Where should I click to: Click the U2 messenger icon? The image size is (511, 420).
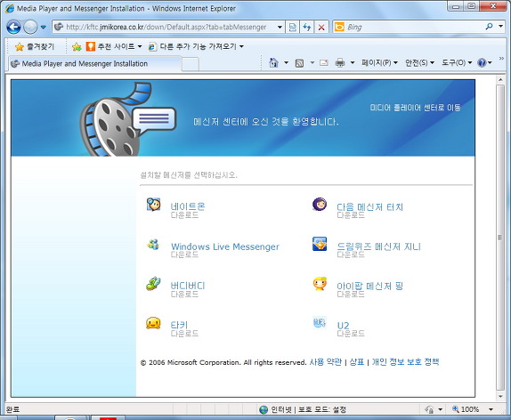(x=320, y=323)
